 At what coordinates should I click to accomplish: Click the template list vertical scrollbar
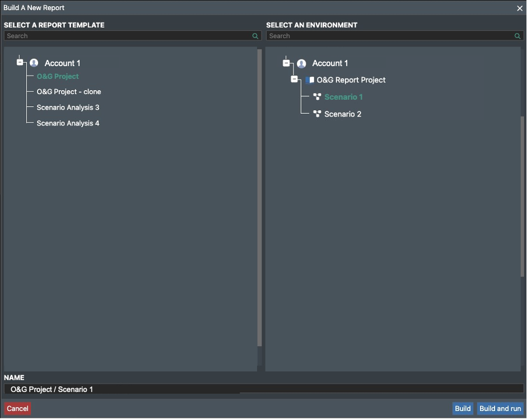coord(259,196)
